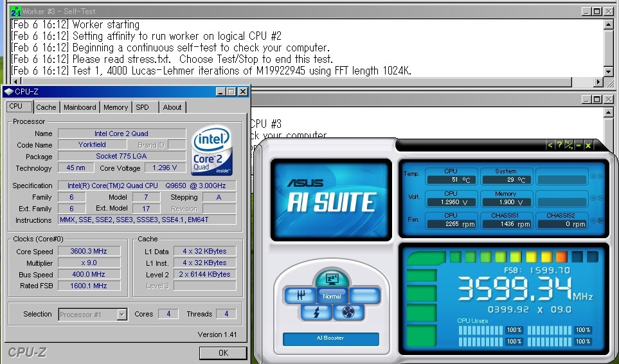Click the Bus Speed value 400.0 MHz
The height and width of the screenshot is (364, 619).
[89, 274]
